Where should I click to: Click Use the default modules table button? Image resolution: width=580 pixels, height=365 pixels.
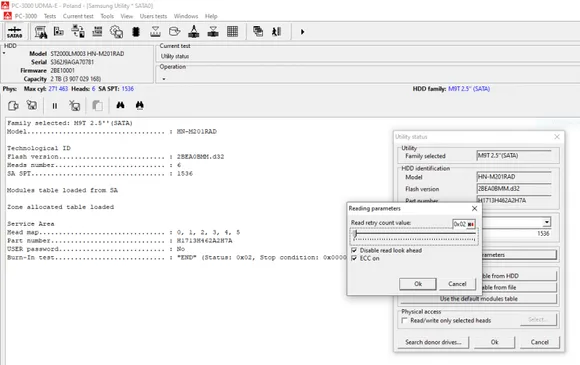[479, 298]
